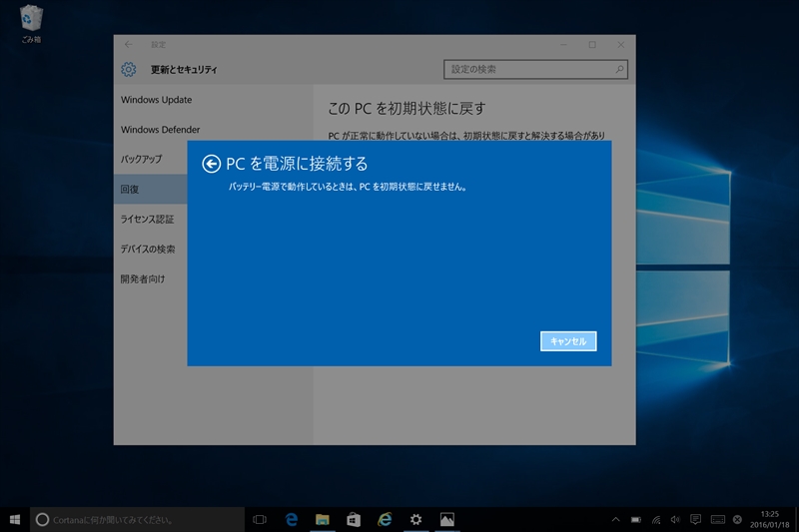The width and height of the screenshot is (799, 532).
Task: Click the PC を電源に接続する dialog title
Action: click(x=297, y=164)
